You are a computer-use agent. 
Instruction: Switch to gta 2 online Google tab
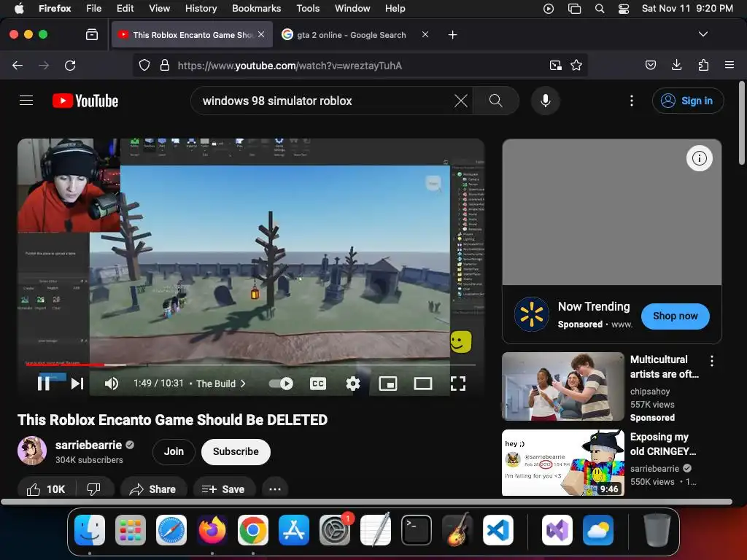tap(351, 35)
